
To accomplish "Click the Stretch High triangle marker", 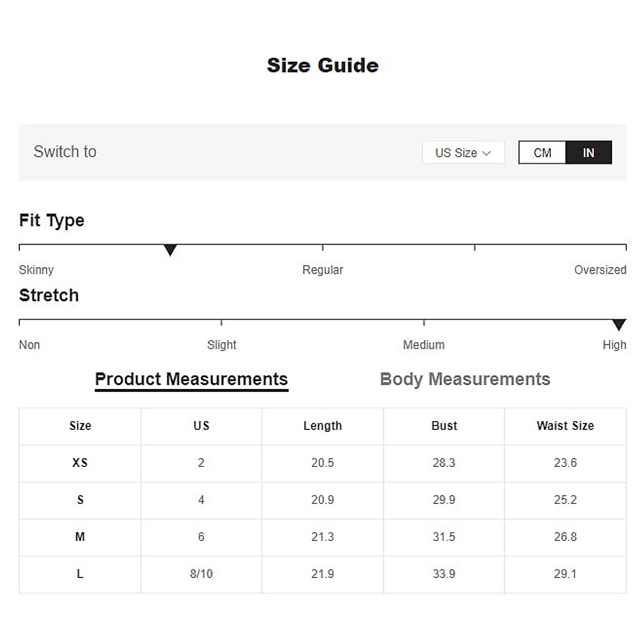I will point(619,325).
